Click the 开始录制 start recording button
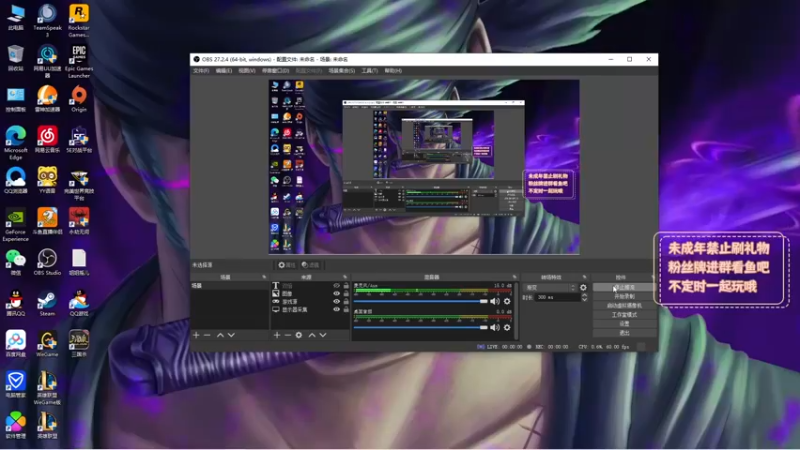800x450 pixels. [x=624, y=296]
